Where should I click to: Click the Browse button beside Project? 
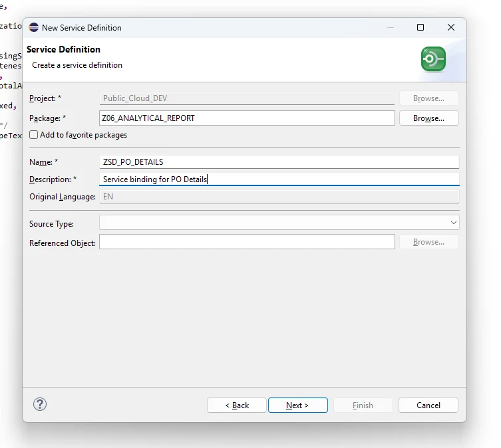click(x=428, y=98)
